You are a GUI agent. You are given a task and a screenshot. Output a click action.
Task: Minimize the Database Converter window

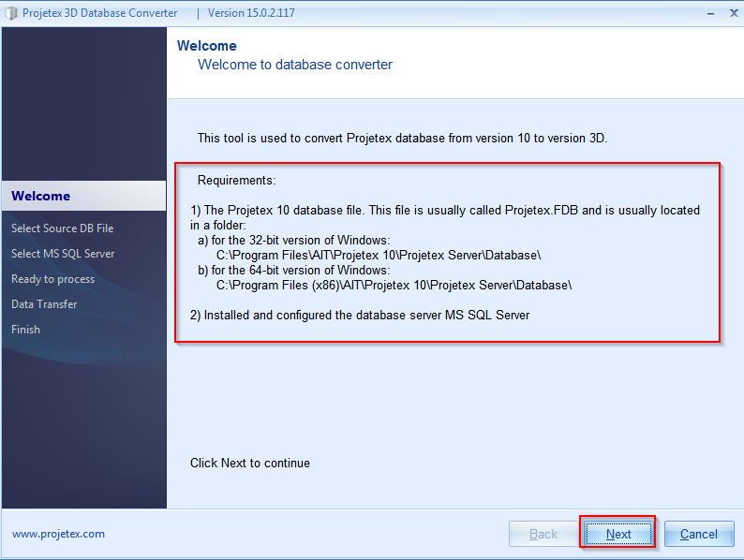(x=710, y=13)
